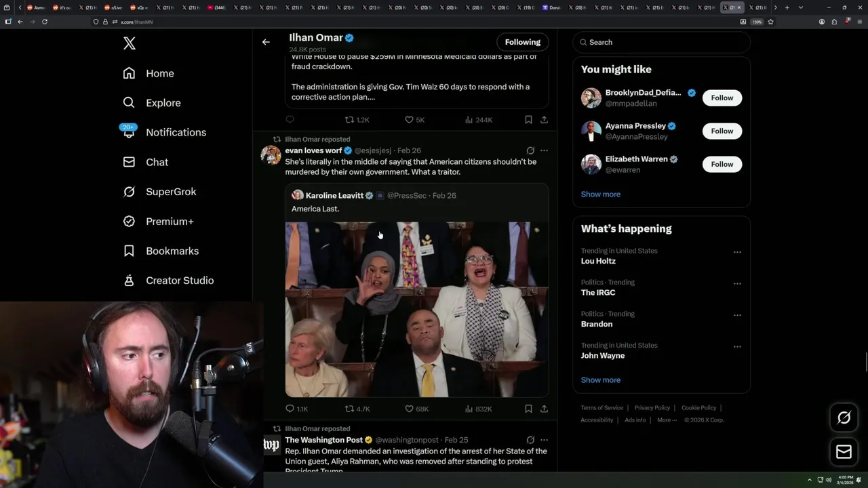868x488 pixels.
Task: Expand the browser tab list dropdown
Action: click(x=801, y=7)
